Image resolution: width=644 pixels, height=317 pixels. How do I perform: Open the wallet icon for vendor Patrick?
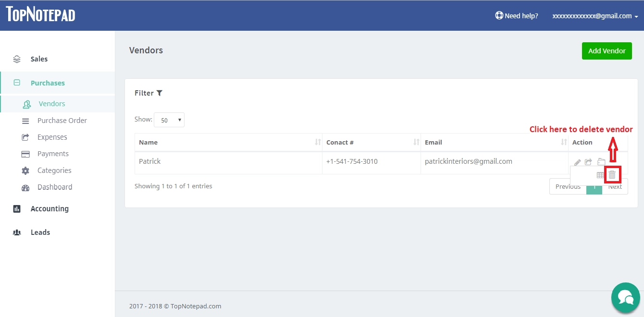(x=601, y=162)
